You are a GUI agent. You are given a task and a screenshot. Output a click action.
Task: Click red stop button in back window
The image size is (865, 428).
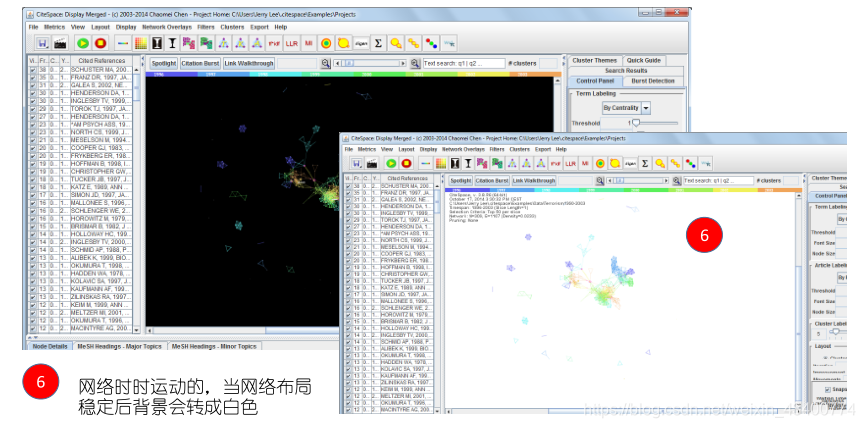click(x=100, y=42)
